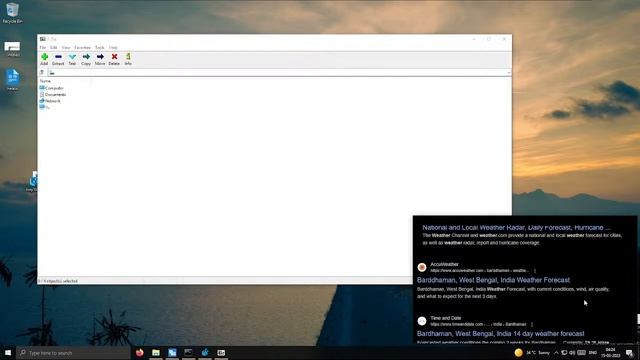The height and width of the screenshot is (360, 640).
Task: Open the Edit menu
Action: [x=53, y=48]
